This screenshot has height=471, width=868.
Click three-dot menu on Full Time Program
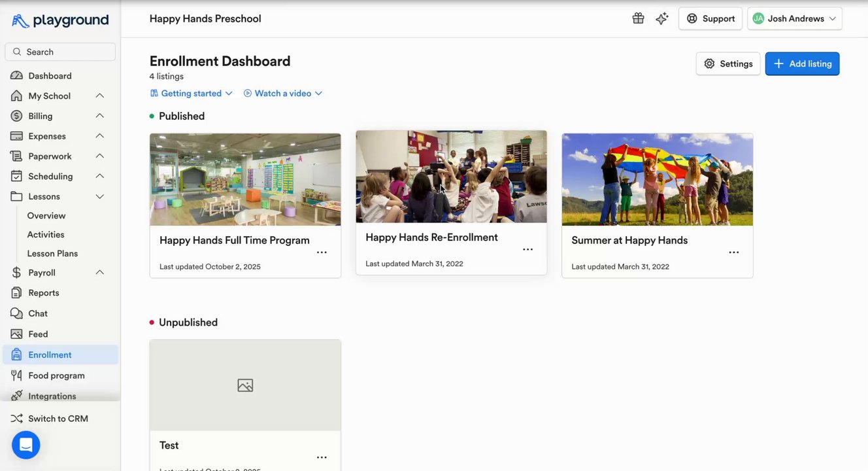(322, 253)
